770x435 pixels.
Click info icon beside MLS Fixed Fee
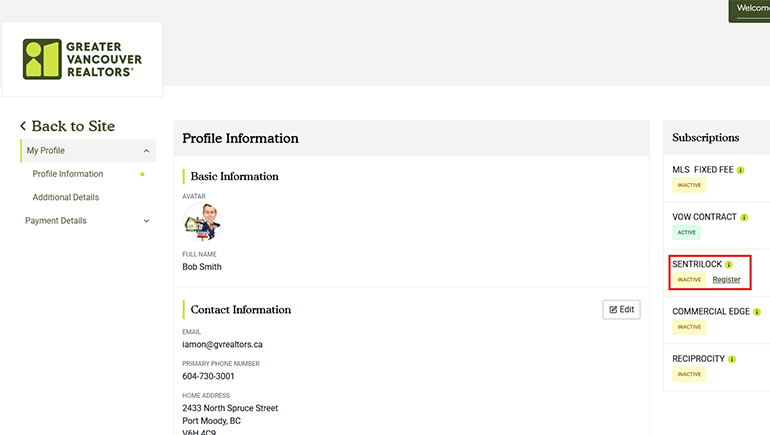741,170
